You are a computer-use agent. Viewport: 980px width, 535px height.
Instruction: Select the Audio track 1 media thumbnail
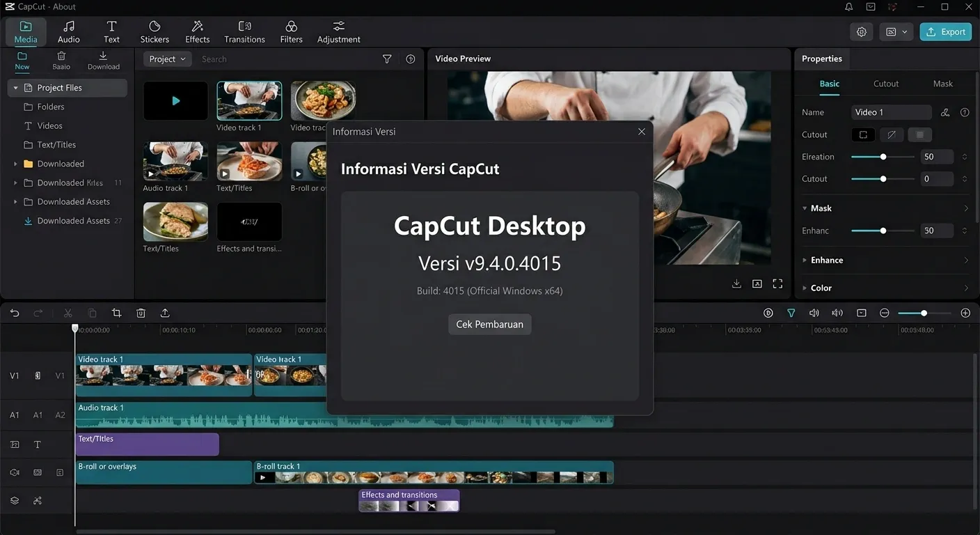pyautogui.click(x=175, y=162)
